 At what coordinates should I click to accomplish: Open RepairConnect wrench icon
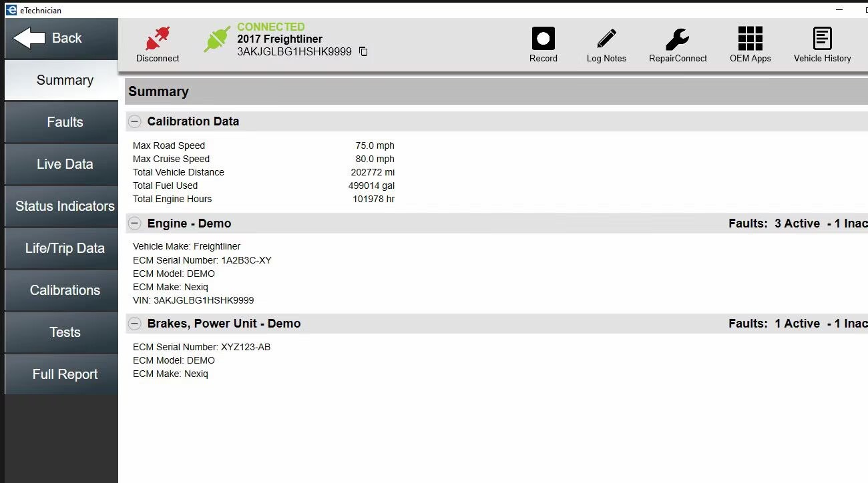tap(678, 39)
